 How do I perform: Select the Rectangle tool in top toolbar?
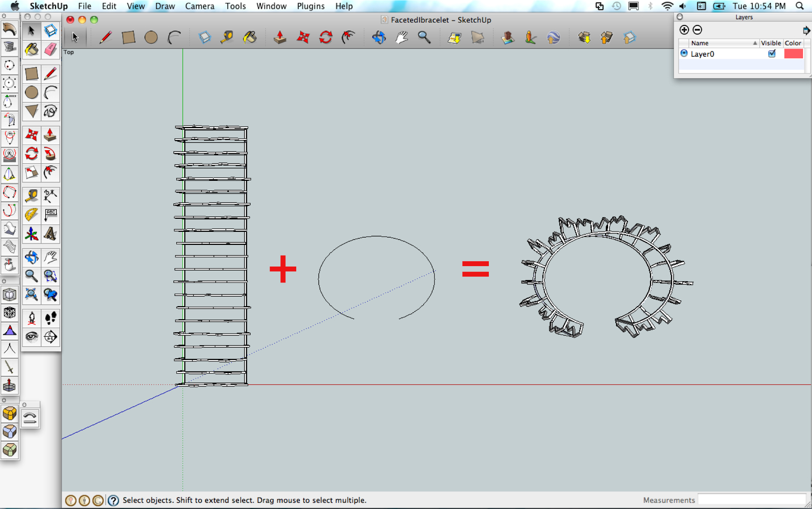(x=129, y=38)
